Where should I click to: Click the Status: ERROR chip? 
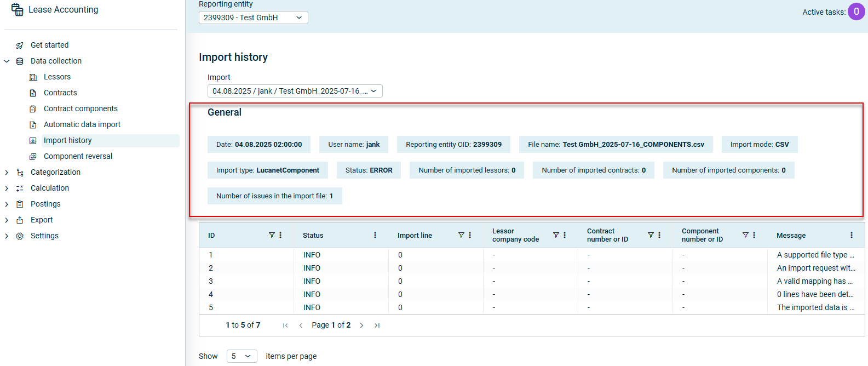click(x=369, y=170)
